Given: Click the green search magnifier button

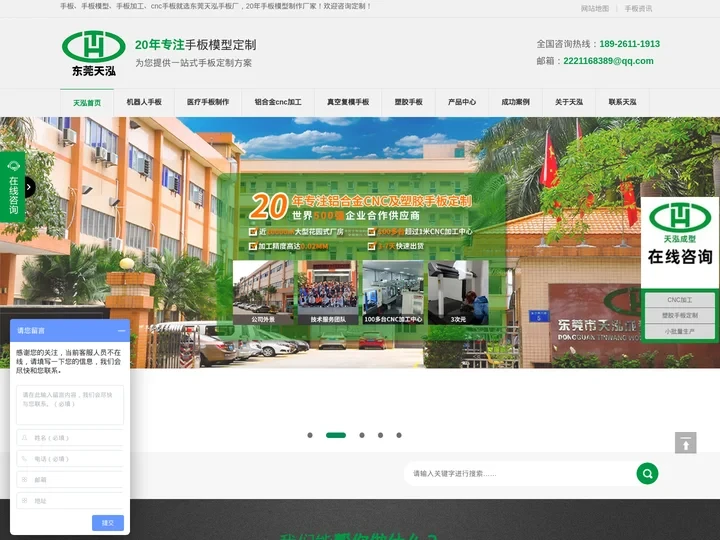Looking at the screenshot, I should tap(647, 473).
